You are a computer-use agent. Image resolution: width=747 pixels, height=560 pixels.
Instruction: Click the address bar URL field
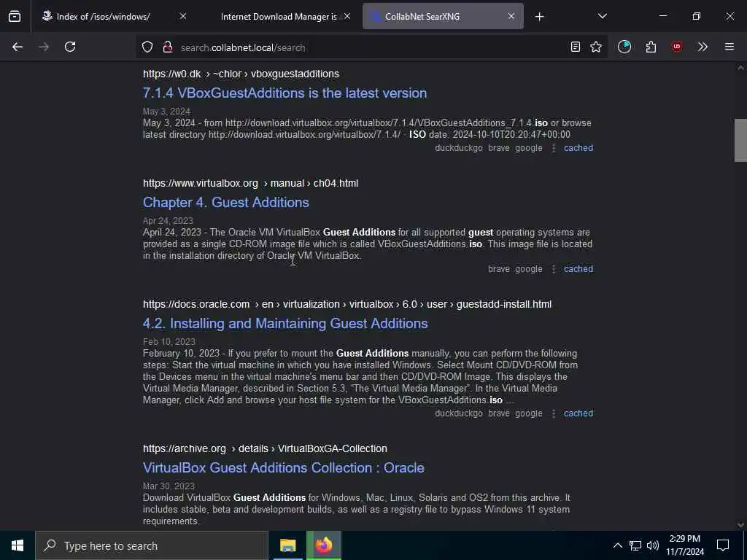tap(371, 47)
